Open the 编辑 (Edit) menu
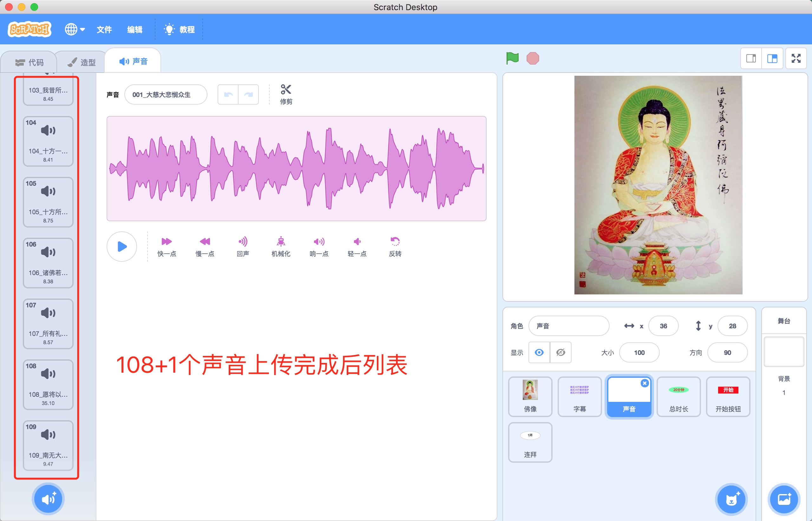 [134, 29]
